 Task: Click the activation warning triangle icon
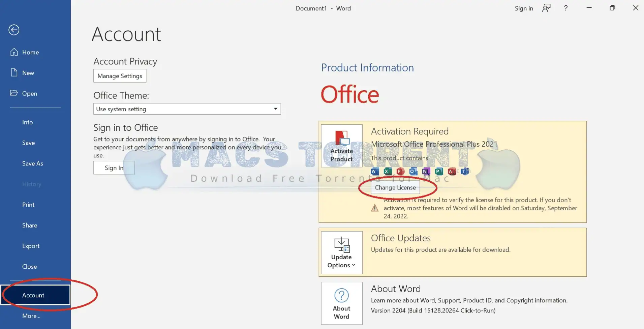(375, 208)
